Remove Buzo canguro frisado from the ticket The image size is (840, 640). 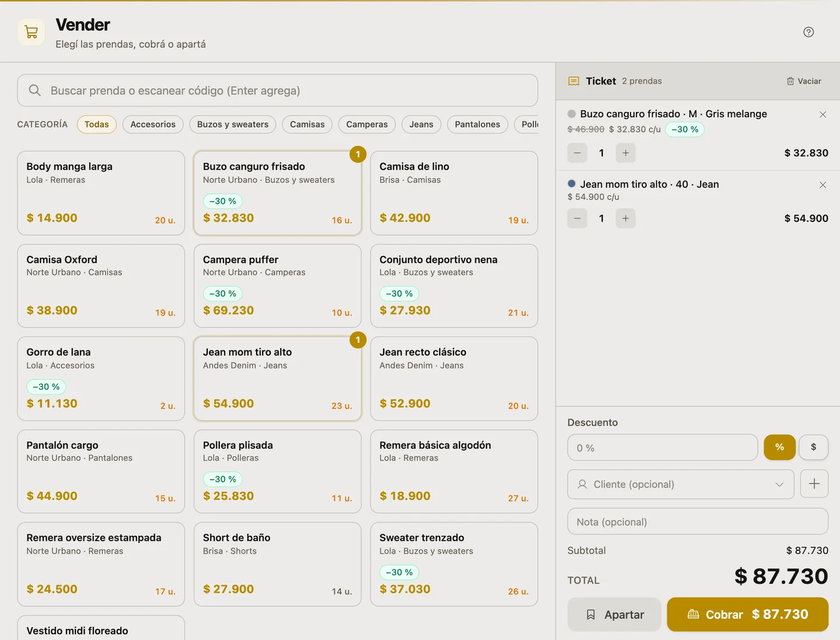[822, 114]
